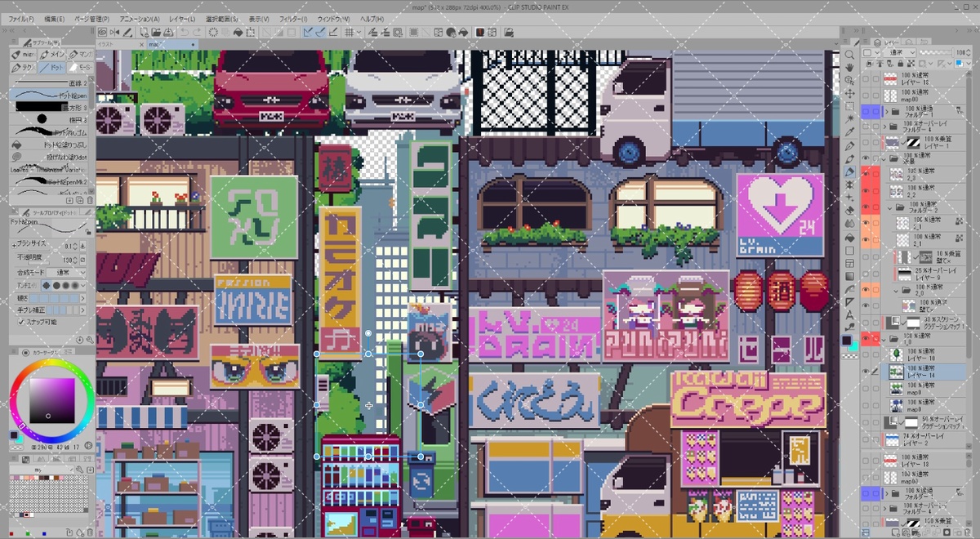Choose the Move layer tool
Viewport: 980px width, 539px height.
coord(850,93)
